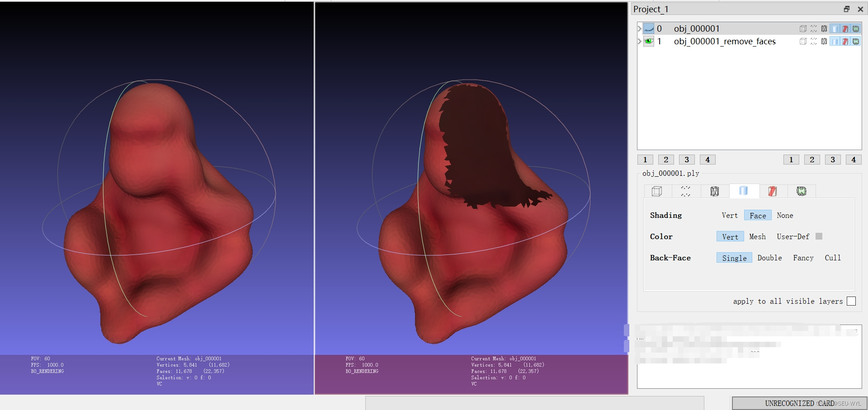Open the flat-lines red rendering tab
868x410 pixels.
click(x=773, y=191)
